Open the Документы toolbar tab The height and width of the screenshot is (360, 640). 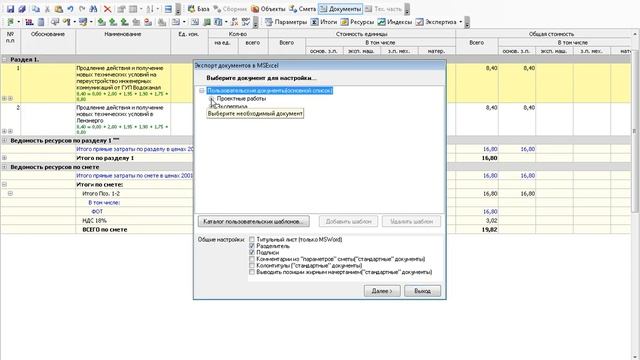pyautogui.click(x=340, y=9)
